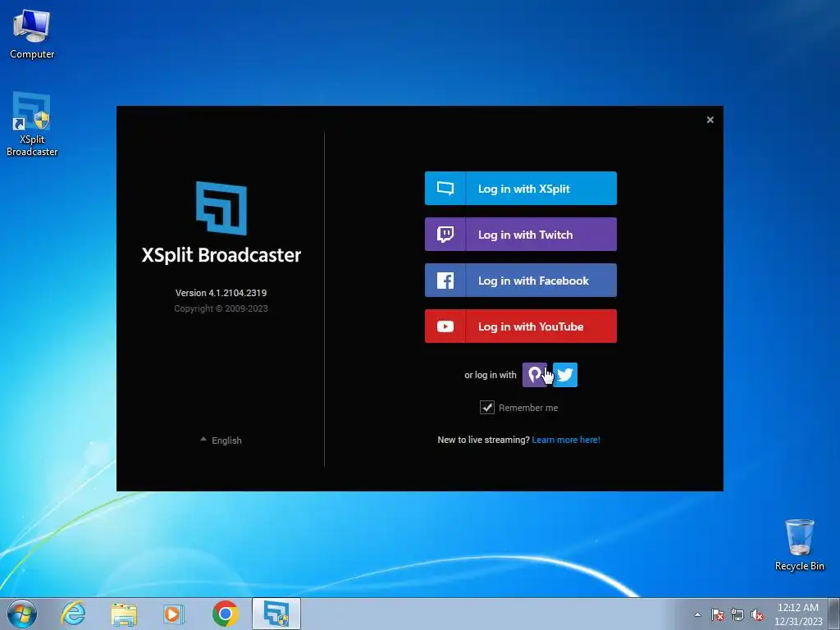This screenshot has width=840, height=630.
Task: Close the XSplit login dialog
Action: [x=710, y=120]
